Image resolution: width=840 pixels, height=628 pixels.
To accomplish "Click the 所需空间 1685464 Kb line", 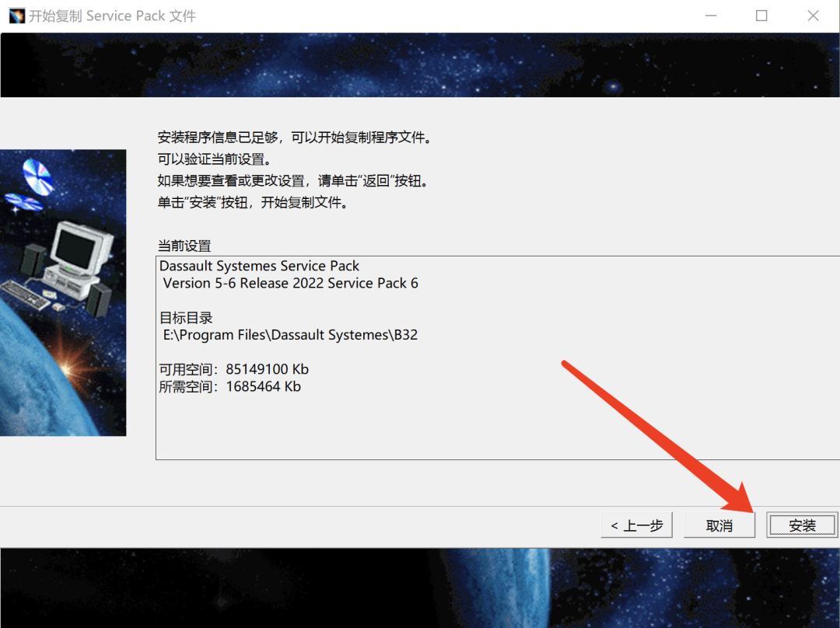I will [x=230, y=386].
